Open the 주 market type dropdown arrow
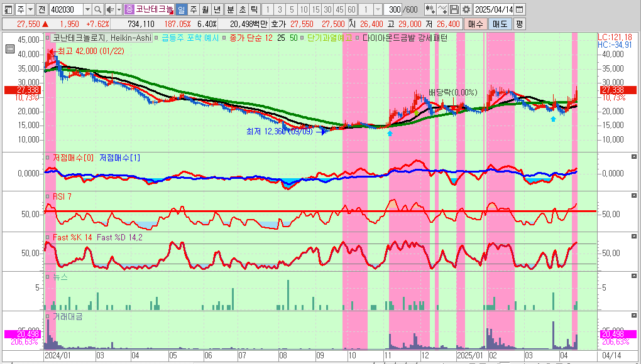This screenshot has width=641, height=364. (x=31, y=9)
